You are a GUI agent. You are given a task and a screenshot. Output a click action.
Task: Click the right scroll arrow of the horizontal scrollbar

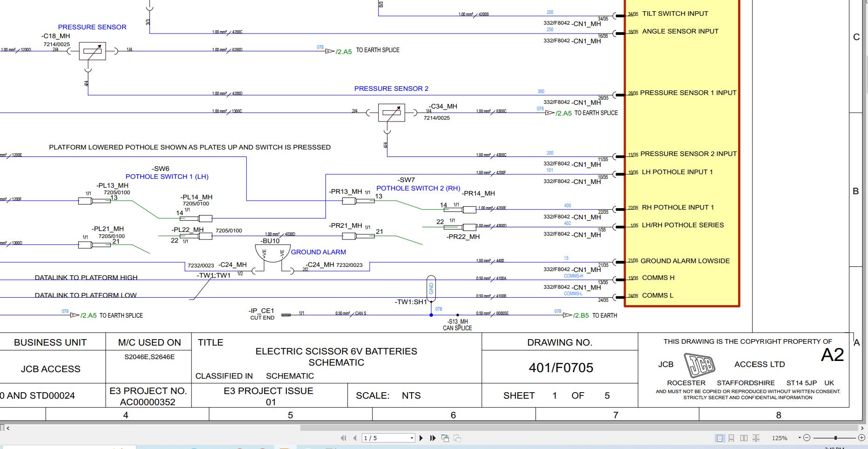pyautogui.click(x=862, y=428)
